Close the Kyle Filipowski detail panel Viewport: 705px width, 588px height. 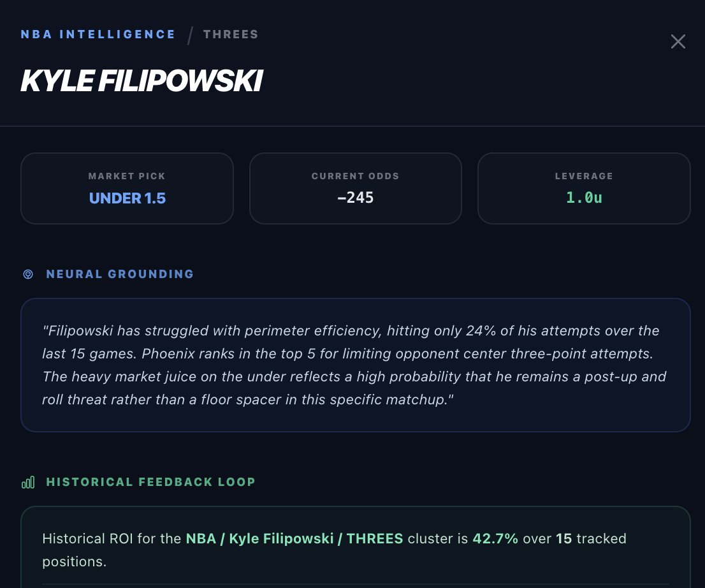click(678, 42)
